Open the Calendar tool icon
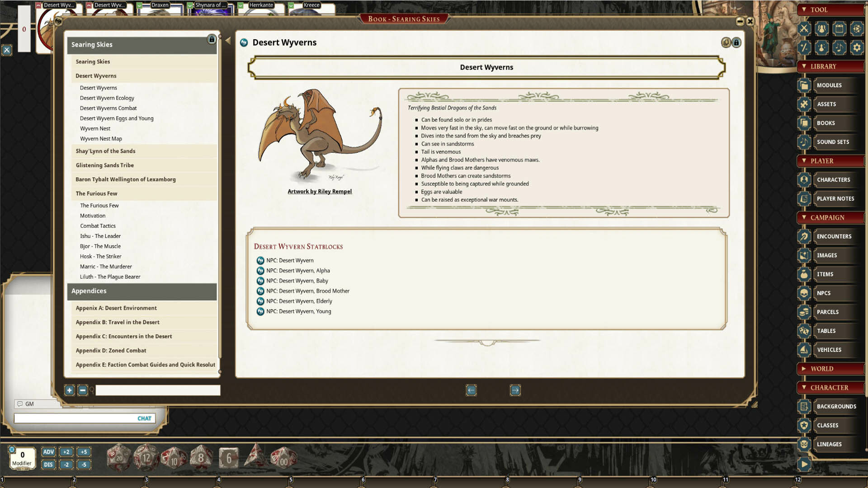Viewport: 868px width, 488px height. click(840, 29)
